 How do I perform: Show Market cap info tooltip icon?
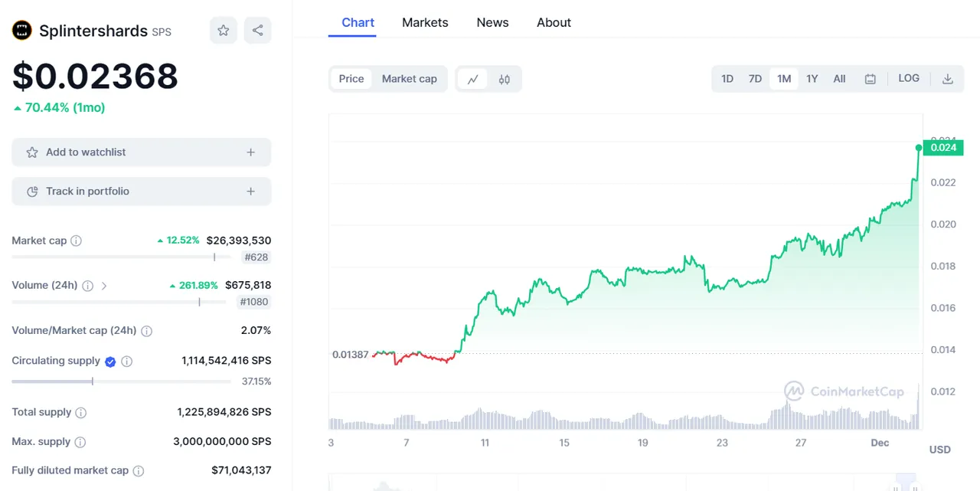click(76, 241)
